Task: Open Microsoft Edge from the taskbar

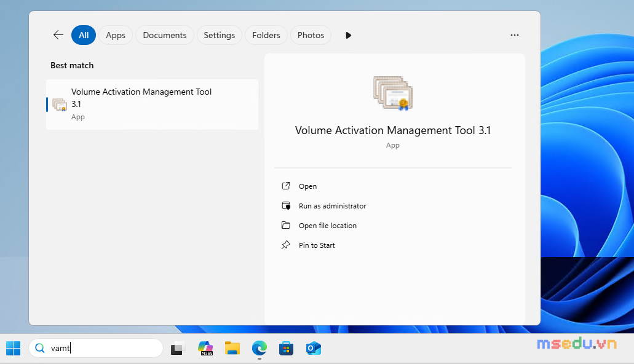Action: (x=259, y=348)
